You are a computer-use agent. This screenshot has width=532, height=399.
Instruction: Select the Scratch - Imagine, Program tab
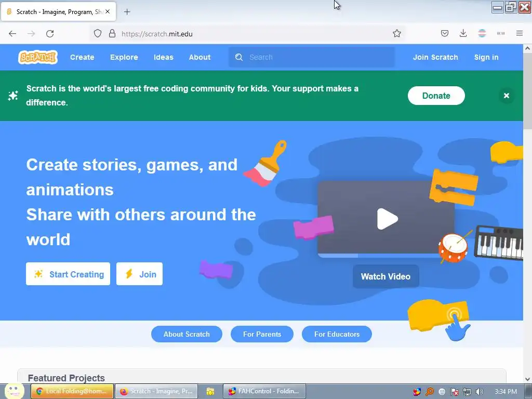click(58, 11)
